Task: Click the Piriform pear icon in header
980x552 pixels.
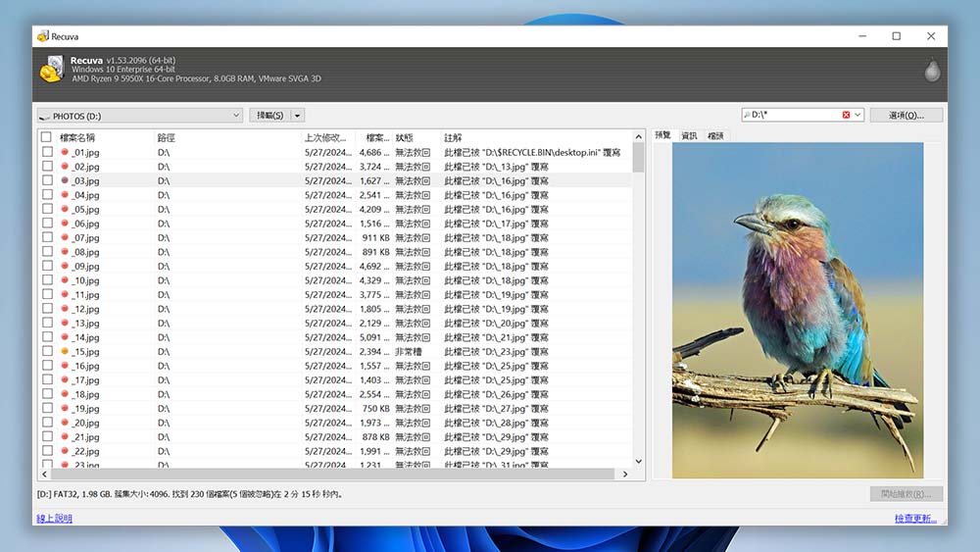Action: 932,70
